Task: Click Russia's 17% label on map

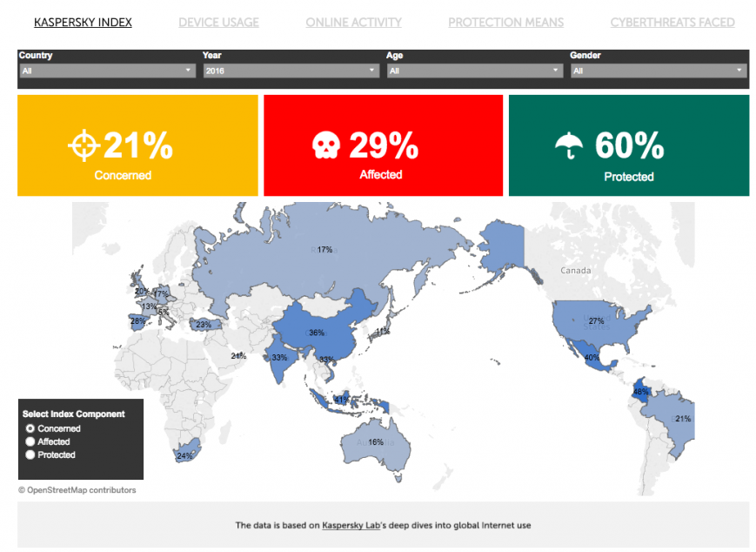Action: tap(324, 250)
